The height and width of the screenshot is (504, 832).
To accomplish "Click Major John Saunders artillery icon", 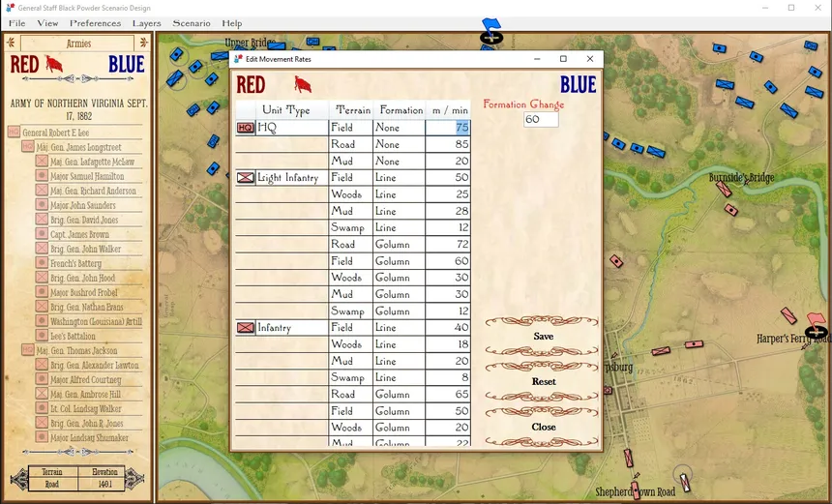I will pos(42,205).
